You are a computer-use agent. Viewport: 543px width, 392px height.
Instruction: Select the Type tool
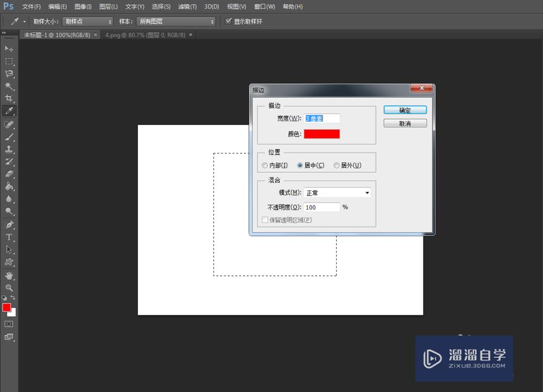coord(9,237)
